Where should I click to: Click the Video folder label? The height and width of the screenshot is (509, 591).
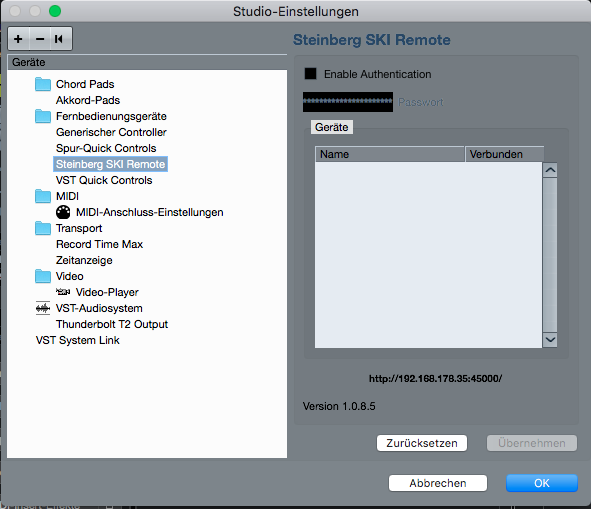(x=70, y=276)
